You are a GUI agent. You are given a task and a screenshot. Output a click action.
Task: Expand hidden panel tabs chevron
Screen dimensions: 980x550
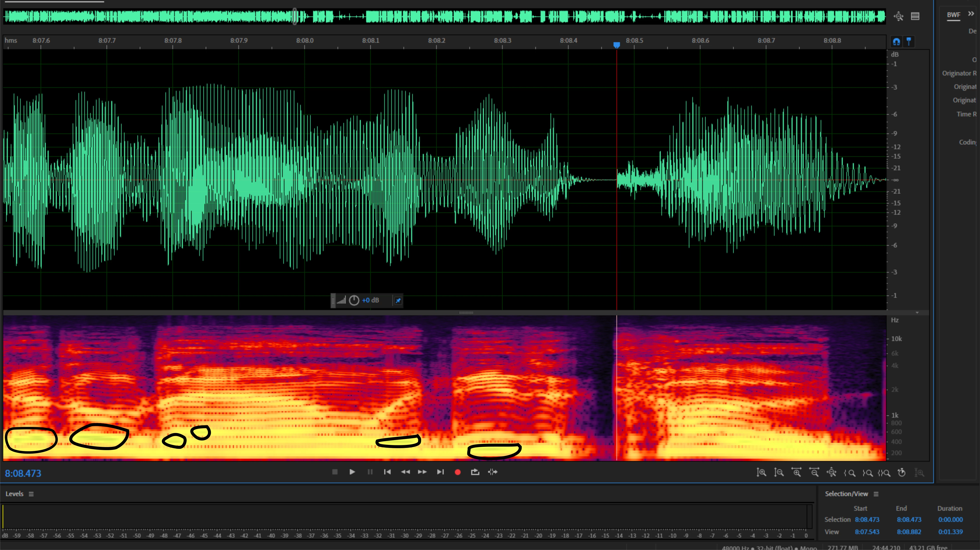click(971, 14)
